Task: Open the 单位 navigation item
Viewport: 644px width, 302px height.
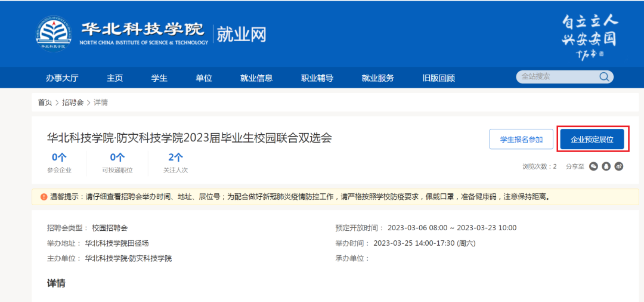Action: (x=203, y=78)
